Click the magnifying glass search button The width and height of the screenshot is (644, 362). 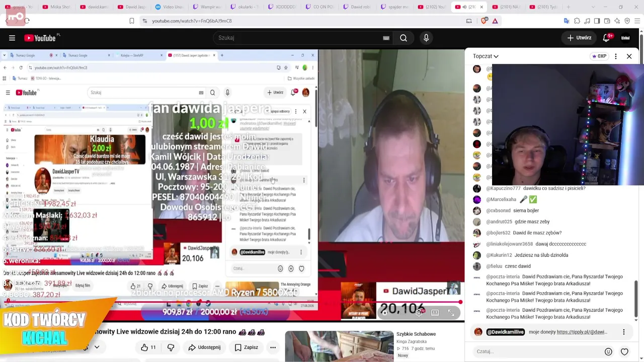pyautogui.click(x=404, y=38)
